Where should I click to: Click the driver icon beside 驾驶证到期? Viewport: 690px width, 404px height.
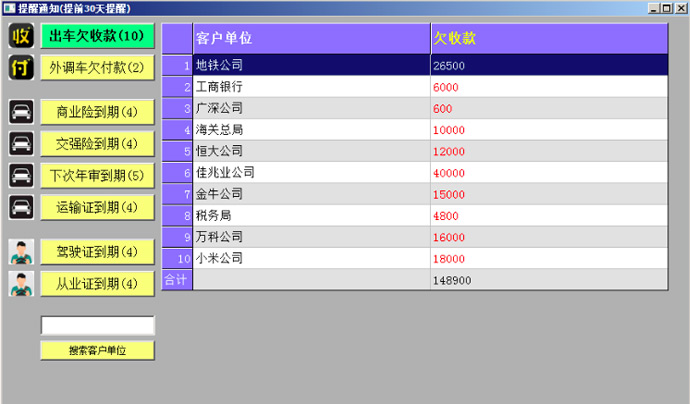click(21, 252)
